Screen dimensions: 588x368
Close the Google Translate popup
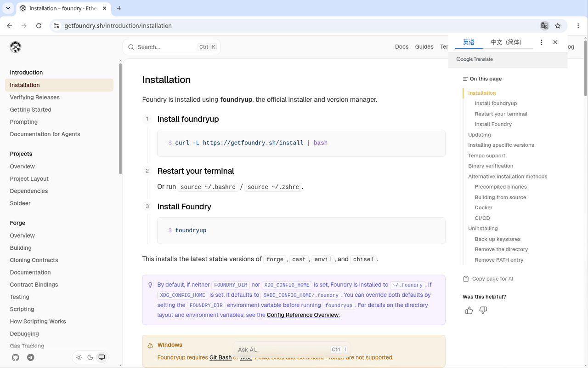(555, 42)
